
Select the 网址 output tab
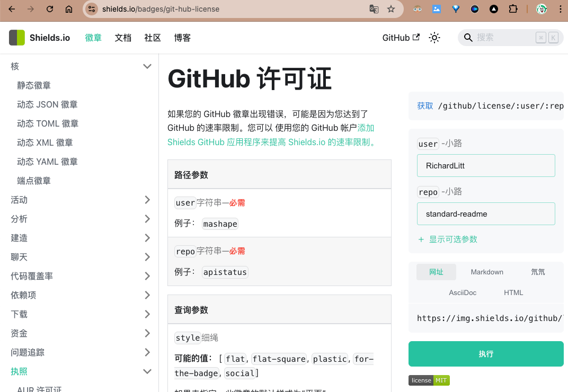click(436, 272)
